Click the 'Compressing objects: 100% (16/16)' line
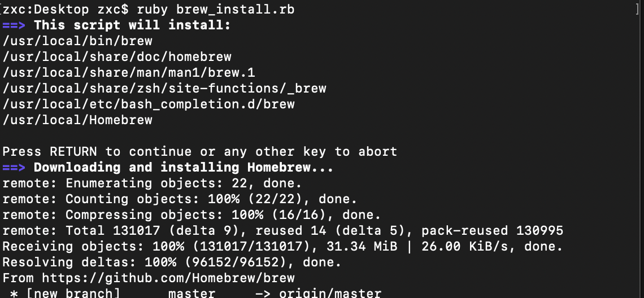Viewport: 644px width, 298px height. click(192, 214)
